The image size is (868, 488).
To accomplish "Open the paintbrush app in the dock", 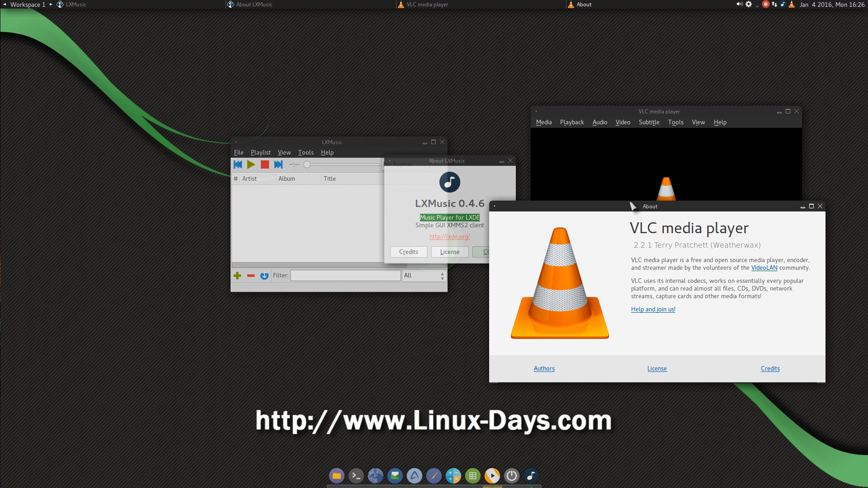I will coord(434,475).
